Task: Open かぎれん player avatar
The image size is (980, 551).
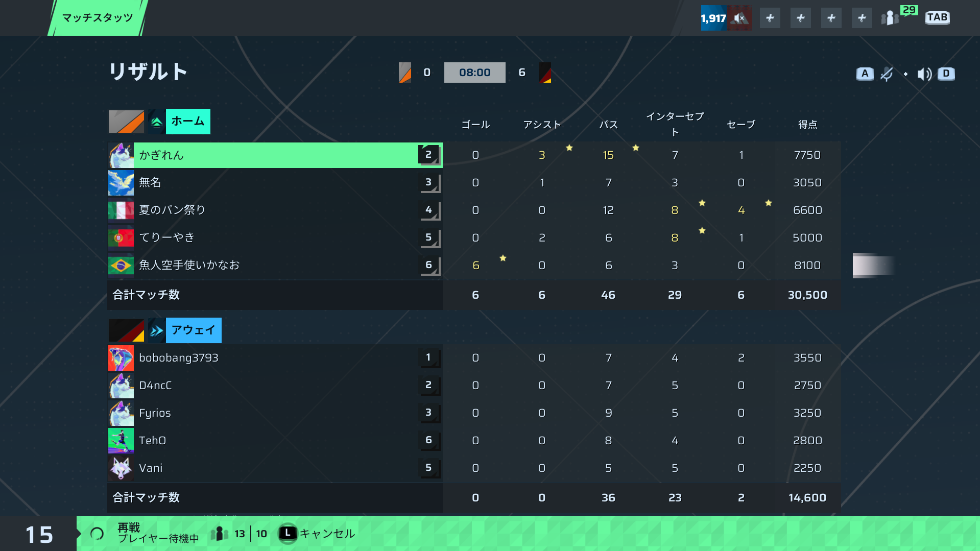Action: coord(121,155)
